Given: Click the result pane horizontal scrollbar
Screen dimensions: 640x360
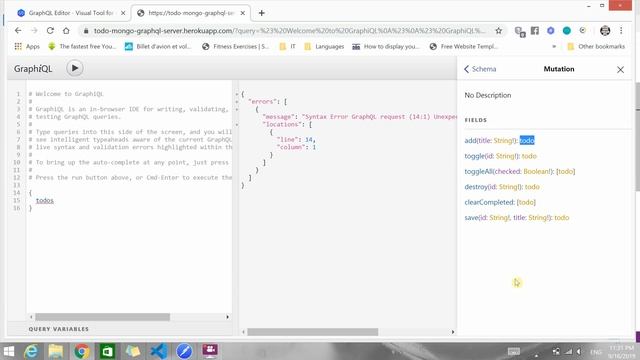Looking at the screenshot, I should [313, 332].
